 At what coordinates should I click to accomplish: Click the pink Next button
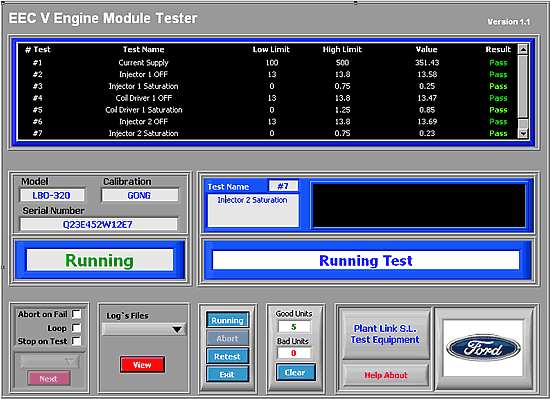coord(48,379)
